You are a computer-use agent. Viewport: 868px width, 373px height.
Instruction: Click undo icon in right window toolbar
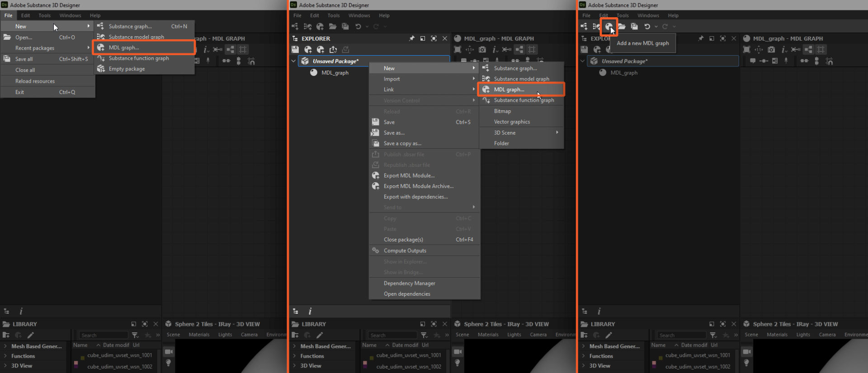[647, 27]
